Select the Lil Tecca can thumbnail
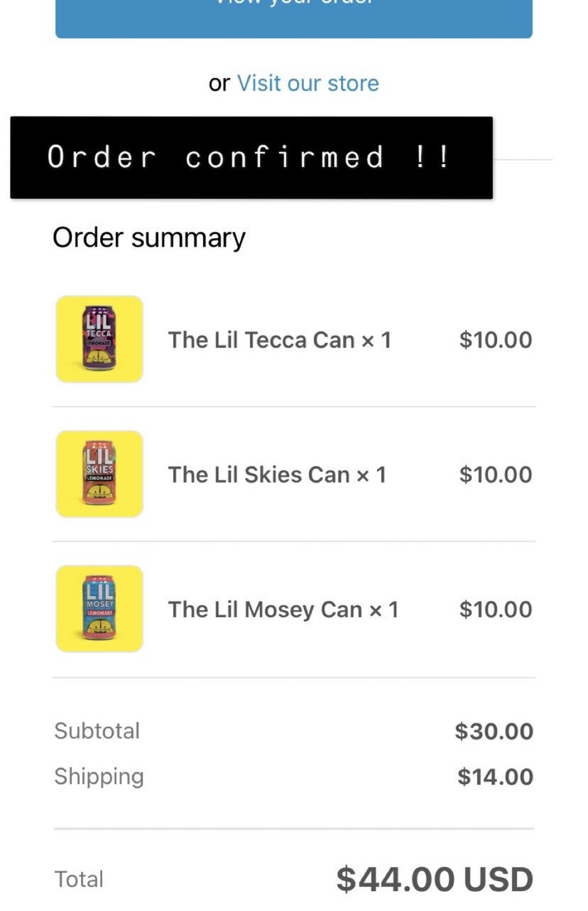588x911 pixels. [99, 339]
